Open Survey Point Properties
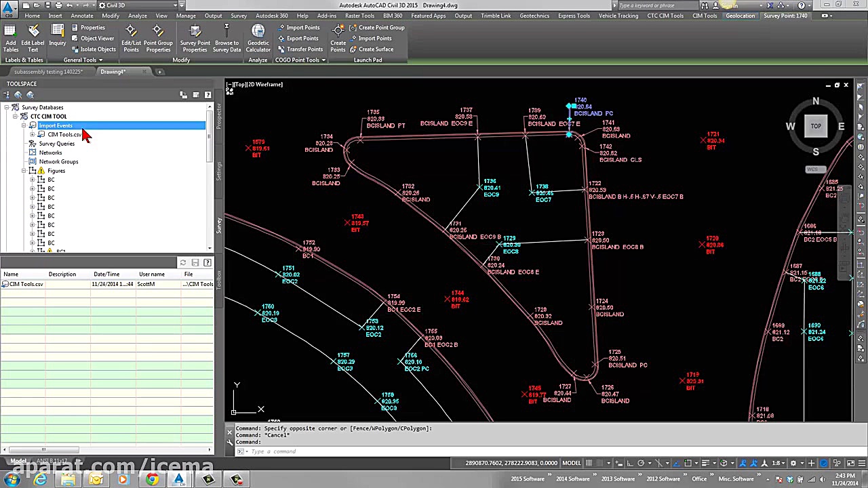This screenshot has width=868, height=488. click(x=195, y=38)
